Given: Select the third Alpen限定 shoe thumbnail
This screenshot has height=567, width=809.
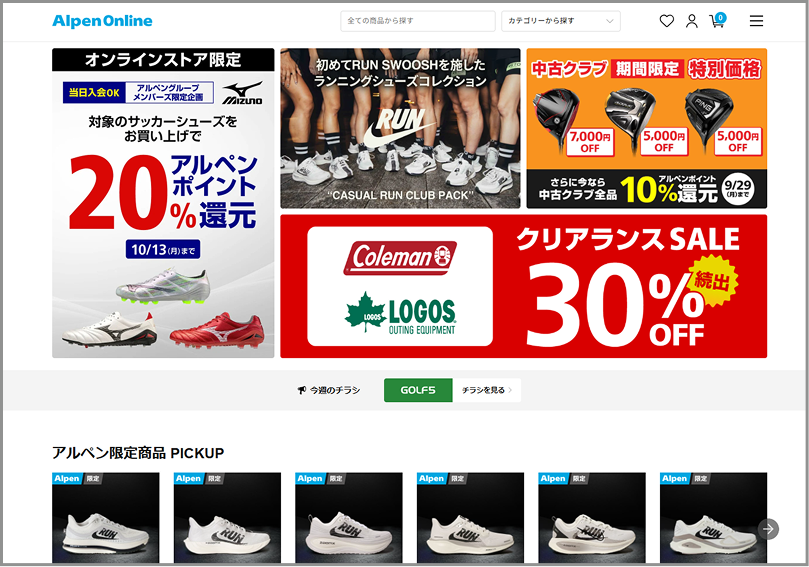Looking at the screenshot, I should [349, 518].
